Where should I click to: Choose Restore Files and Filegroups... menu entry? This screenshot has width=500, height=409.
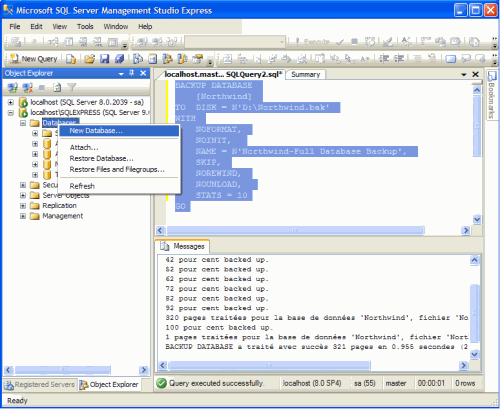119,169
